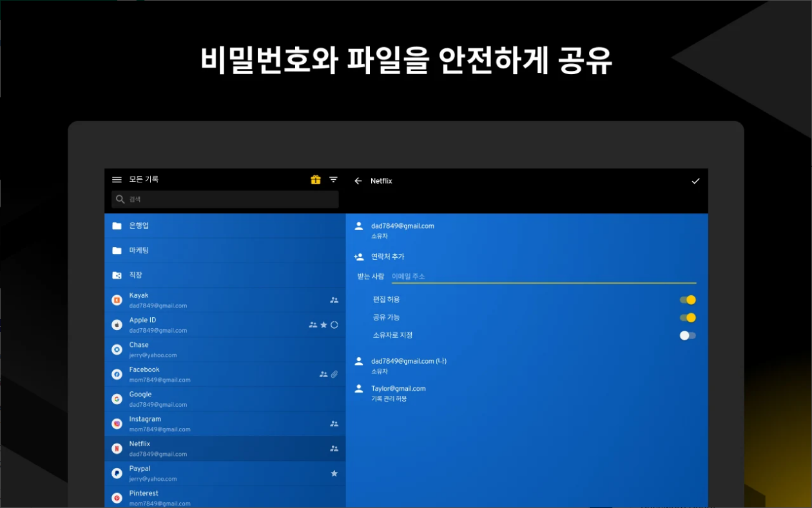Open the Netflix record icon in the list
The width and height of the screenshot is (812, 508).
click(117, 447)
